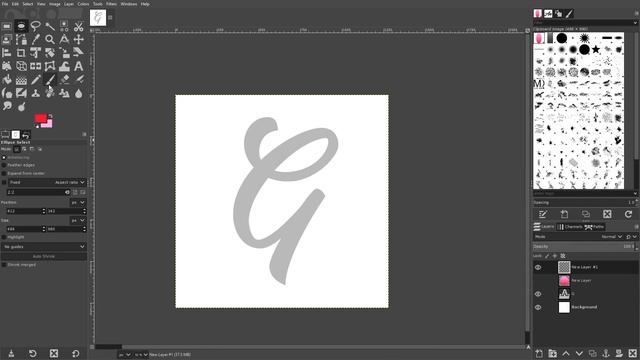Switch to the Paths tab
Screen dimensions: 640x360
[594, 227]
